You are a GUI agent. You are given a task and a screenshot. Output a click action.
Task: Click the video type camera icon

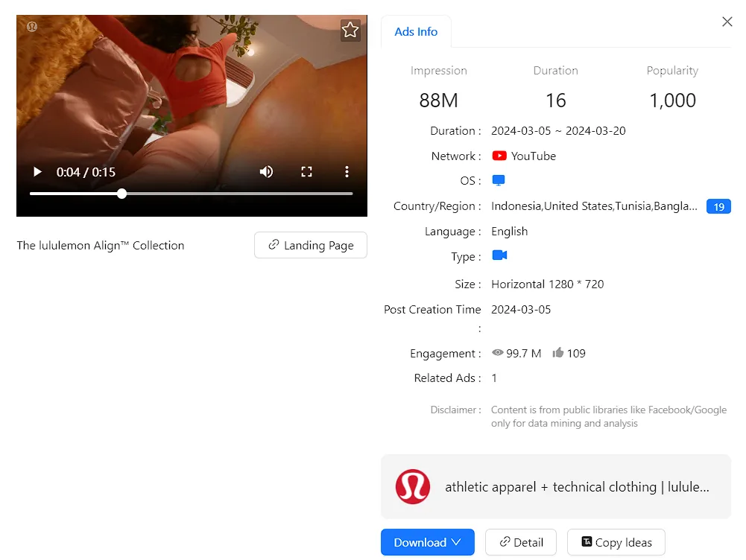point(499,255)
